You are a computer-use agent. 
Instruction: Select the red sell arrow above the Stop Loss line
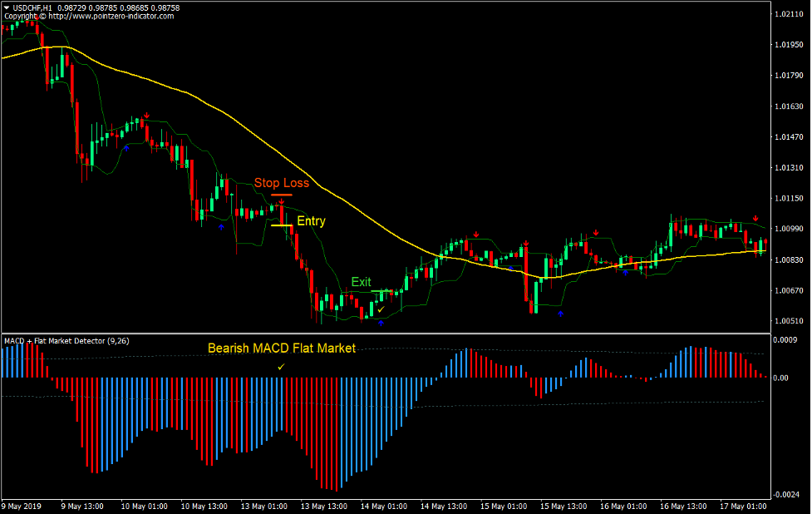pos(281,200)
